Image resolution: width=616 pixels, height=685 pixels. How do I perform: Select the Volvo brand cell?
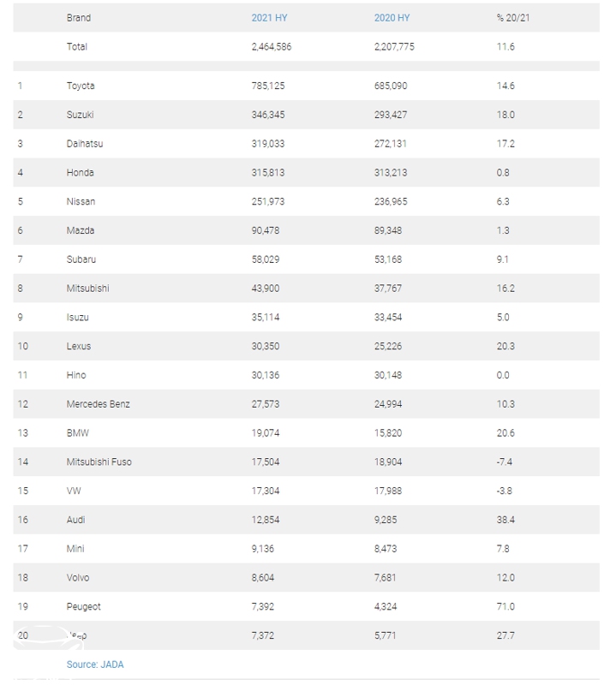[x=79, y=578]
